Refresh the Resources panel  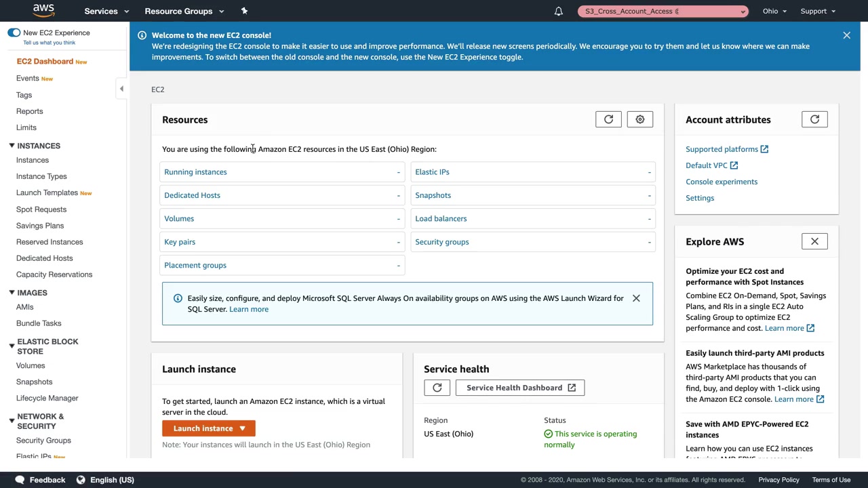pyautogui.click(x=608, y=119)
